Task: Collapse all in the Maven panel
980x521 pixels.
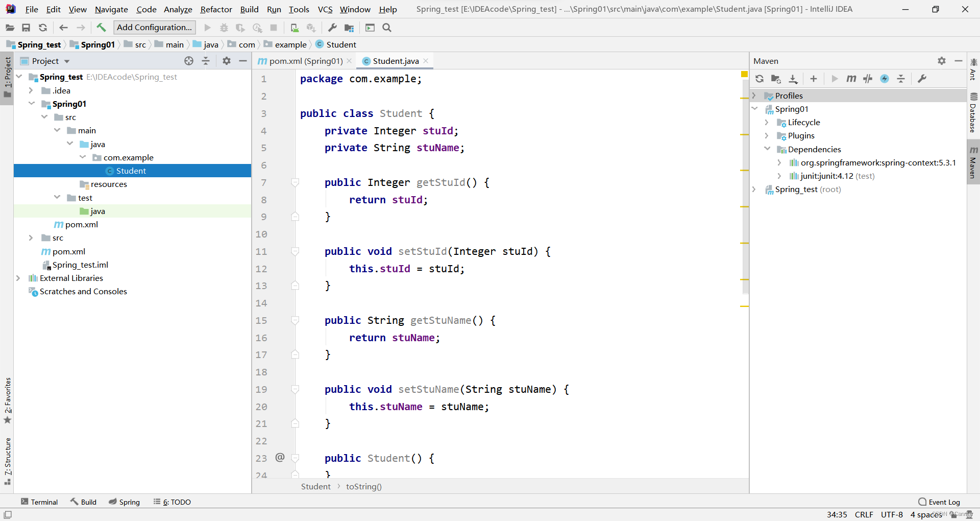Action: click(901, 79)
